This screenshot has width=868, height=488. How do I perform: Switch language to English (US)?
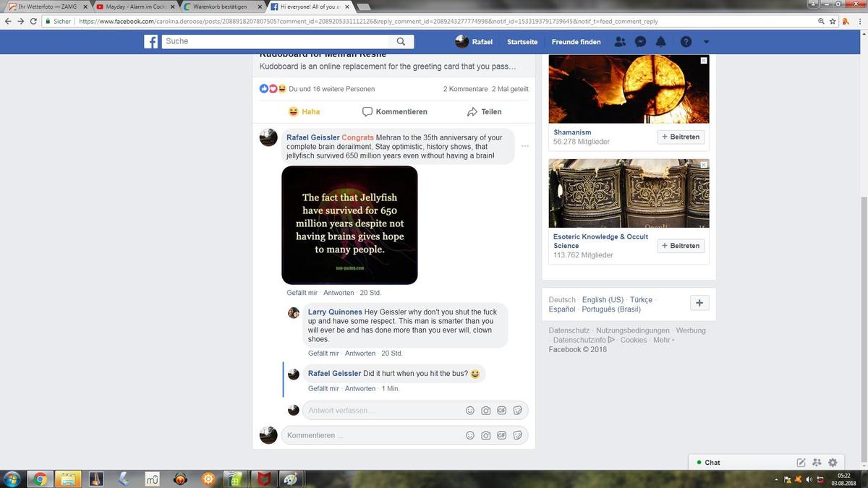(603, 299)
